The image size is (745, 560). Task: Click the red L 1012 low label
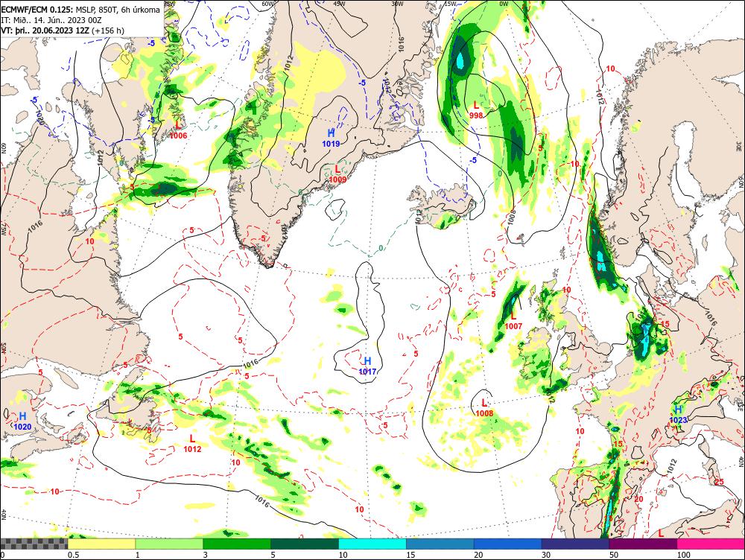coord(192,444)
